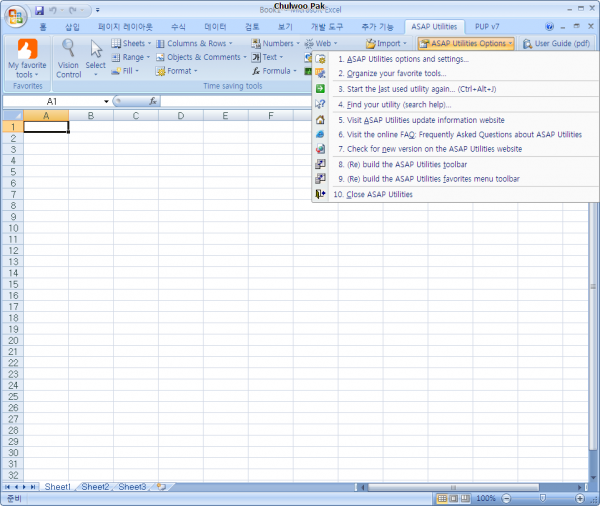This screenshot has height=506, width=600.
Task: Choose (Re) build favorites menu toolbar
Action: click(x=455, y=179)
